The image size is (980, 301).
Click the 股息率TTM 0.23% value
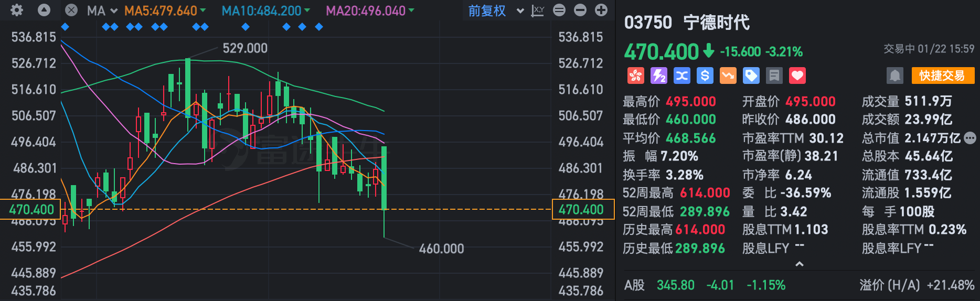947,230
